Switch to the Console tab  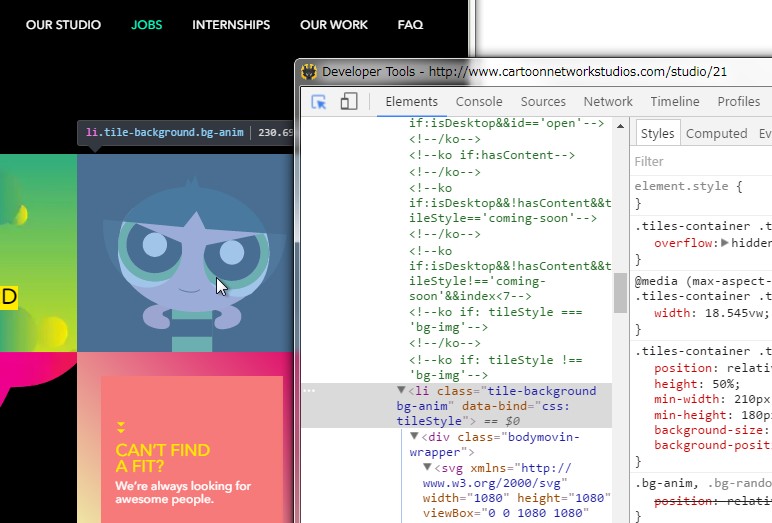(479, 101)
